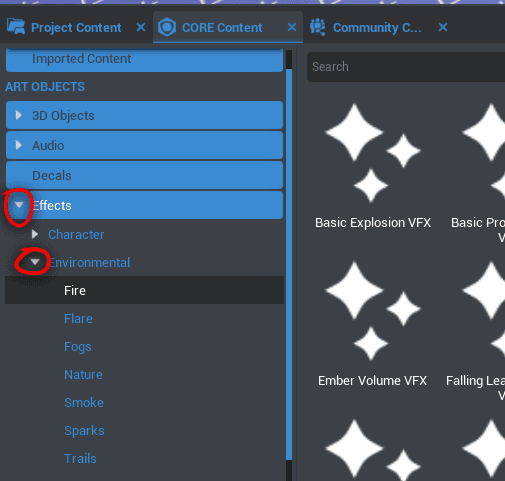Expand the 3D Objects category
This screenshot has width=505, height=481.
click(x=19, y=115)
